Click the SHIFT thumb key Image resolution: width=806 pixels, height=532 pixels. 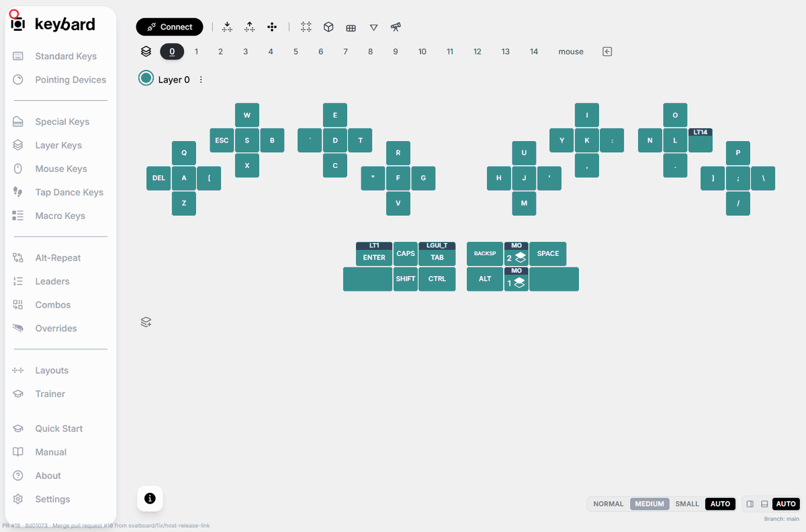click(x=406, y=279)
